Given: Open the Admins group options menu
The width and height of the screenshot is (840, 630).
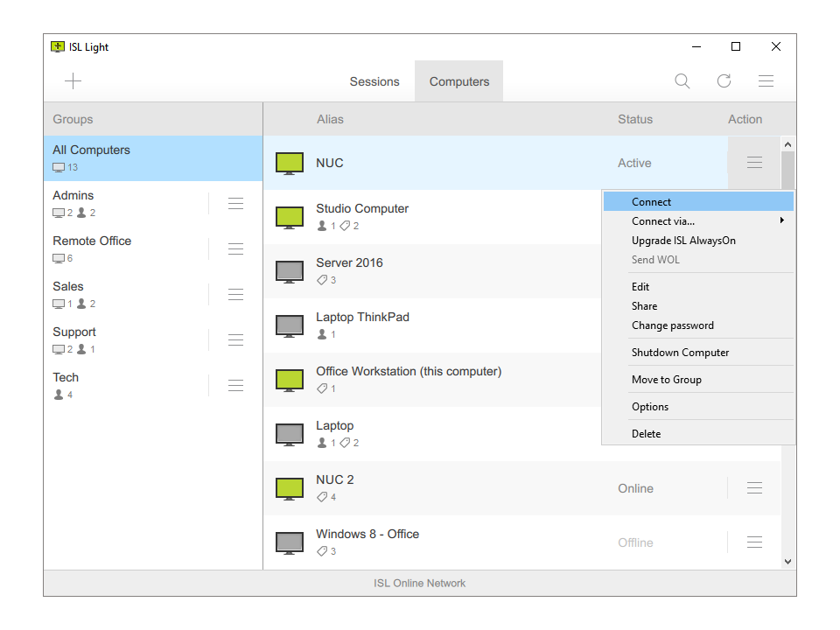Looking at the screenshot, I should [x=235, y=203].
